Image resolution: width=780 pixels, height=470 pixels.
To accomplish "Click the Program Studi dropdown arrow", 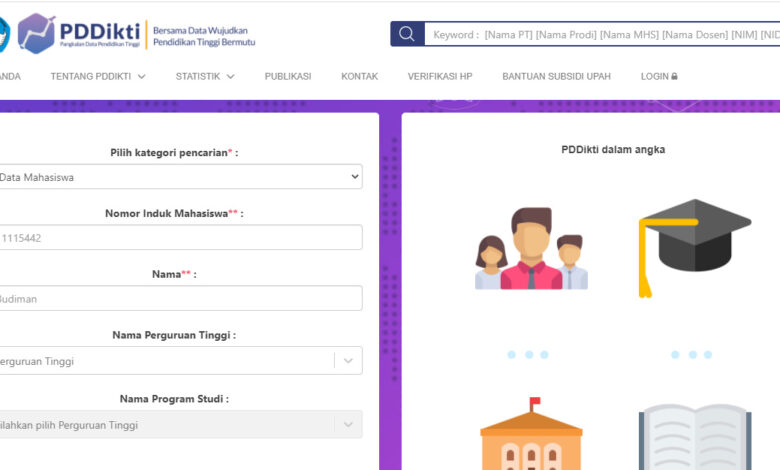I will click(348, 424).
